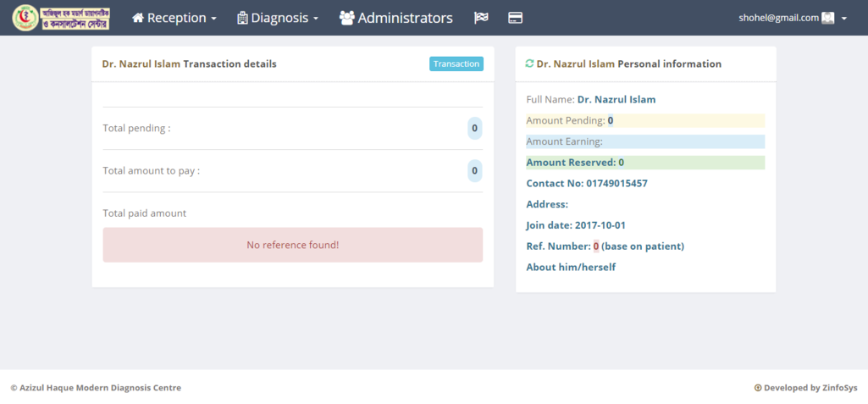Click Dr. Nazrul Islam in Personal information heading
Image resolution: width=868 pixels, height=404 pixels.
(x=576, y=64)
